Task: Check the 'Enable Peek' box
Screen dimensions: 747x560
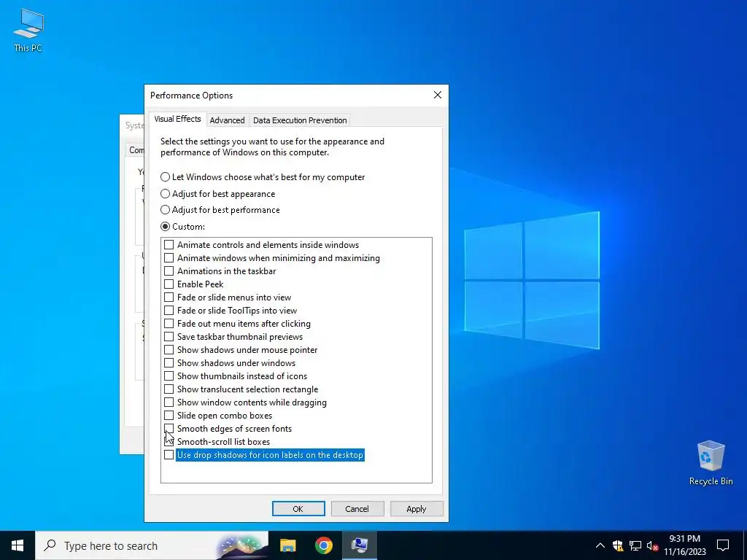Action: (169, 284)
